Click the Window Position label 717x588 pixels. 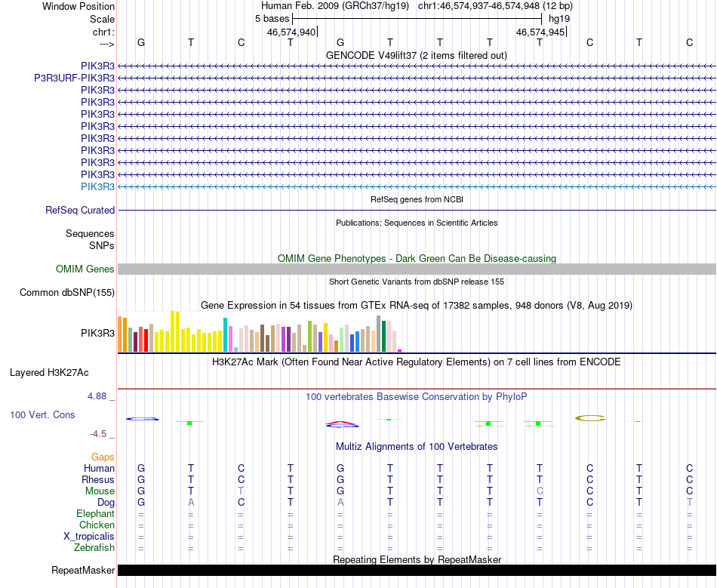click(78, 6)
